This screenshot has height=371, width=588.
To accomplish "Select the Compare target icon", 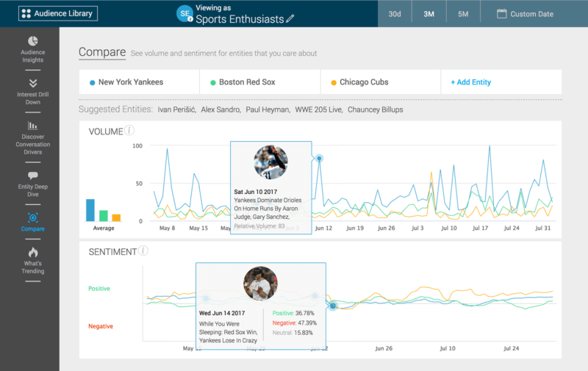I will 33,217.
